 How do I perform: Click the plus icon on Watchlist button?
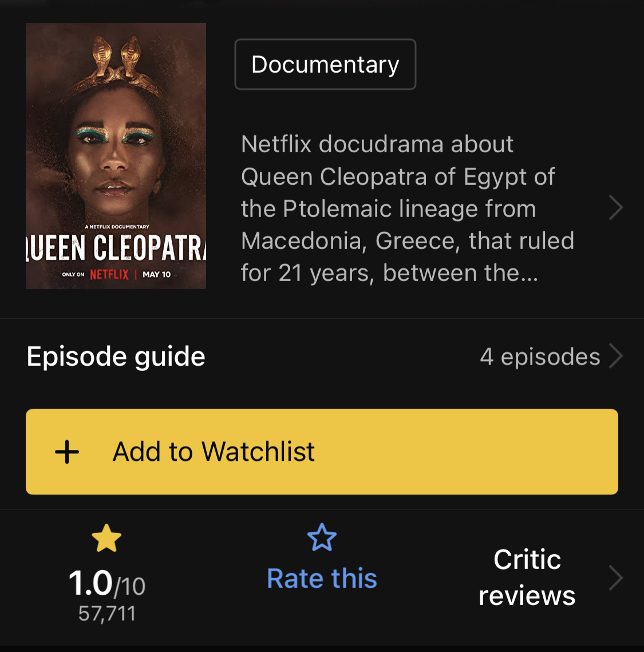(x=67, y=452)
